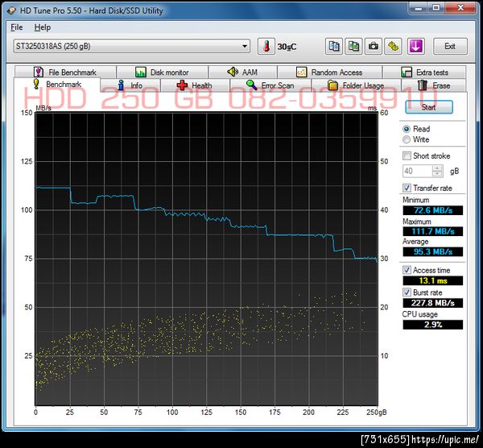Select the Write radio button

pyautogui.click(x=407, y=139)
